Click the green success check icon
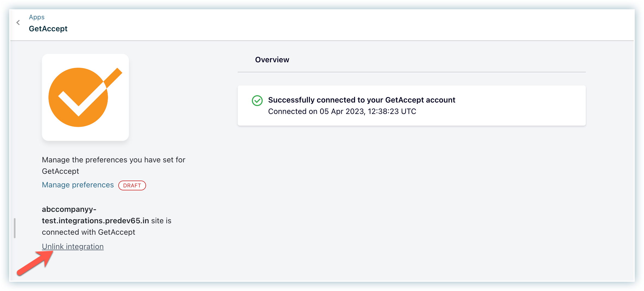This screenshot has height=291, width=644. [x=257, y=101]
